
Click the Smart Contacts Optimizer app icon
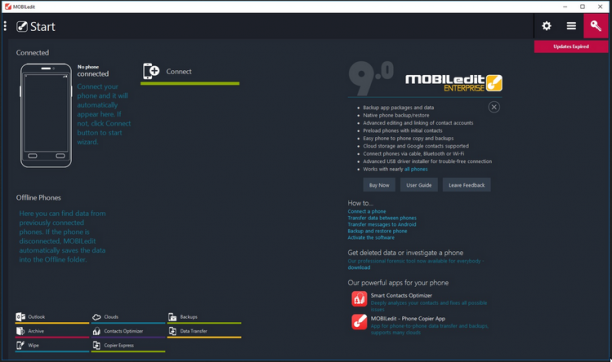point(359,299)
